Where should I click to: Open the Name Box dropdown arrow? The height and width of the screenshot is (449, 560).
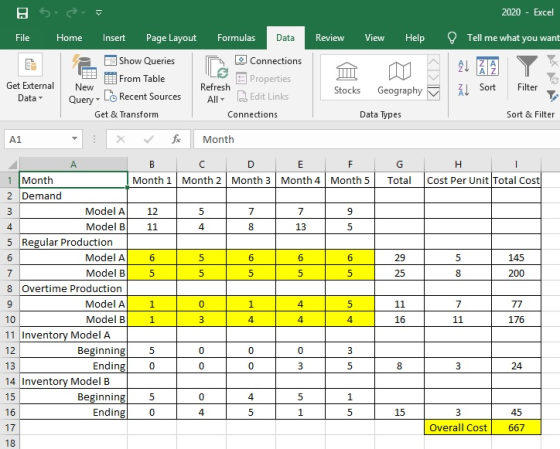pos(74,139)
